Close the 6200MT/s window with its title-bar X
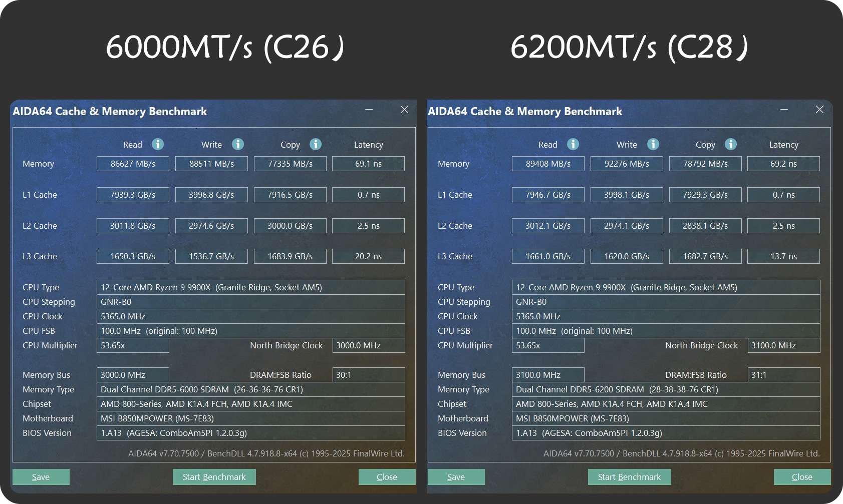 coord(820,110)
